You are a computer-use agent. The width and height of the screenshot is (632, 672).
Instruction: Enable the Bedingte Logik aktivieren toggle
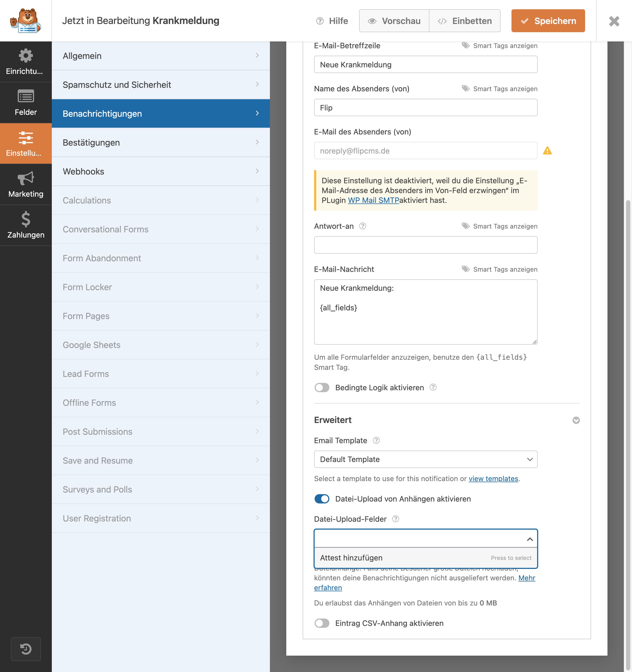point(322,387)
